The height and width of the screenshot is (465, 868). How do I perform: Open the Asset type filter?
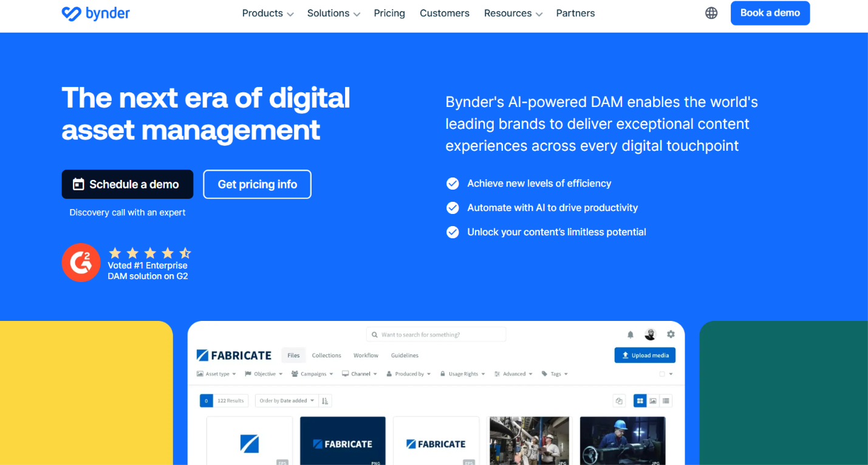pos(216,374)
